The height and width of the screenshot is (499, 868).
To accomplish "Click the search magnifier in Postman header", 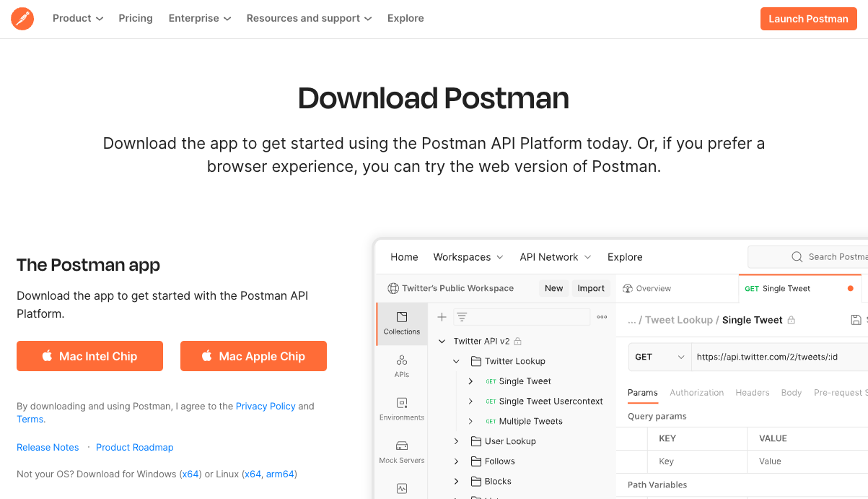I will (x=796, y=256).
